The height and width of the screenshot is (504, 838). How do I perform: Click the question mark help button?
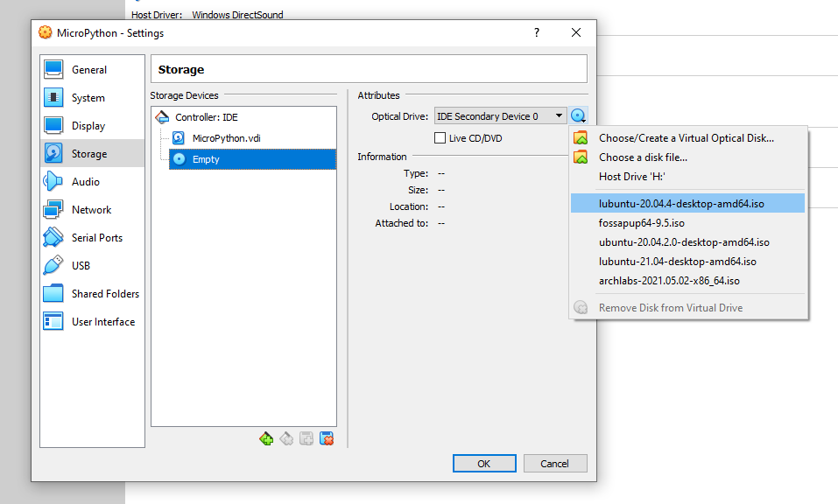click(x=537, y=32)
